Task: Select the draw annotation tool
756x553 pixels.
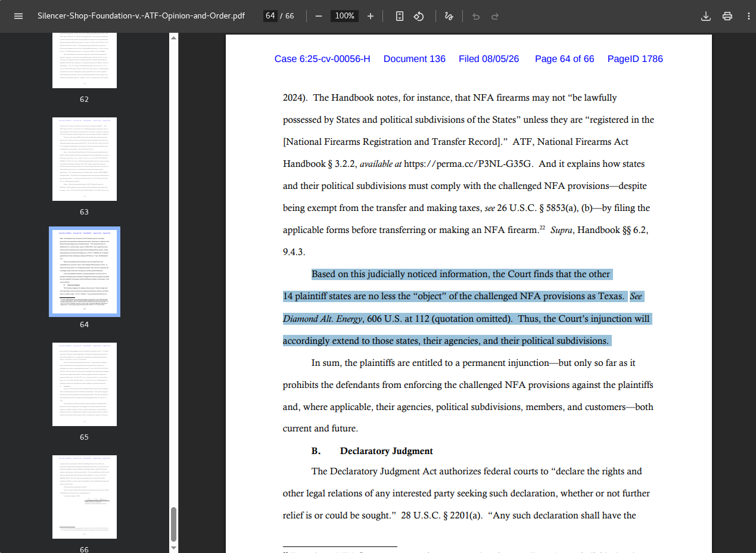Action: (449, 16)
